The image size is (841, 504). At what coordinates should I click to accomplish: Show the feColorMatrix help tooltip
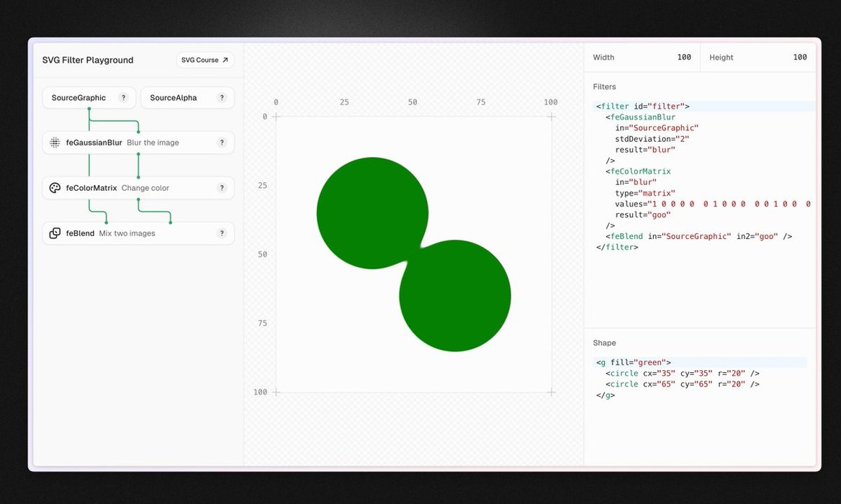click(222, 188)
